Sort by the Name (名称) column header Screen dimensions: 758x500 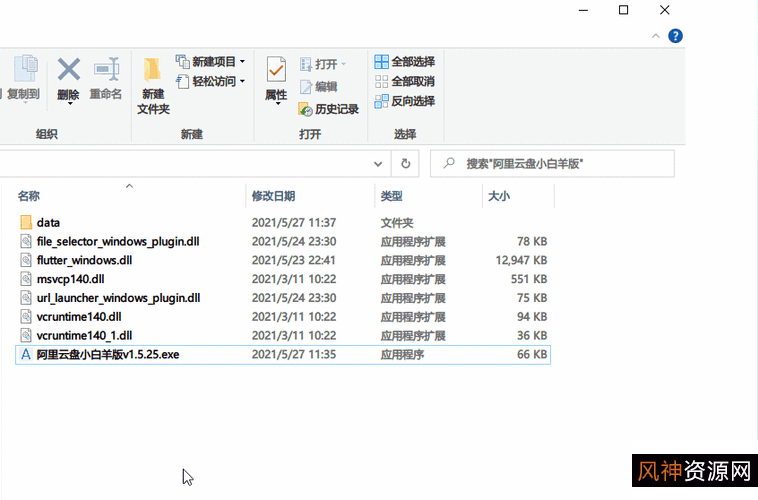tap(29, 196)
